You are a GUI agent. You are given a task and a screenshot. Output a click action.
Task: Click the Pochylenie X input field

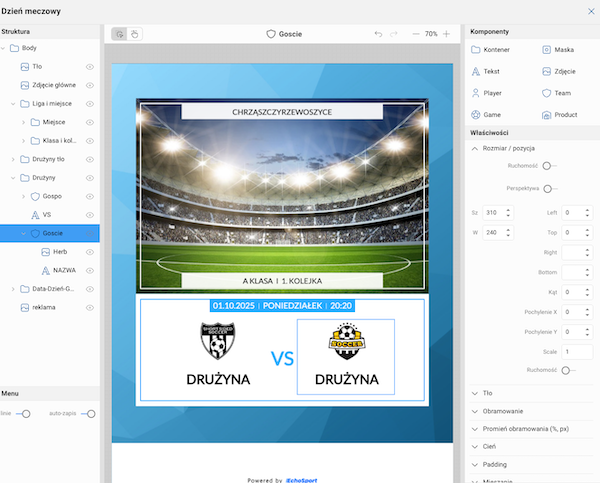coord(577,312)
